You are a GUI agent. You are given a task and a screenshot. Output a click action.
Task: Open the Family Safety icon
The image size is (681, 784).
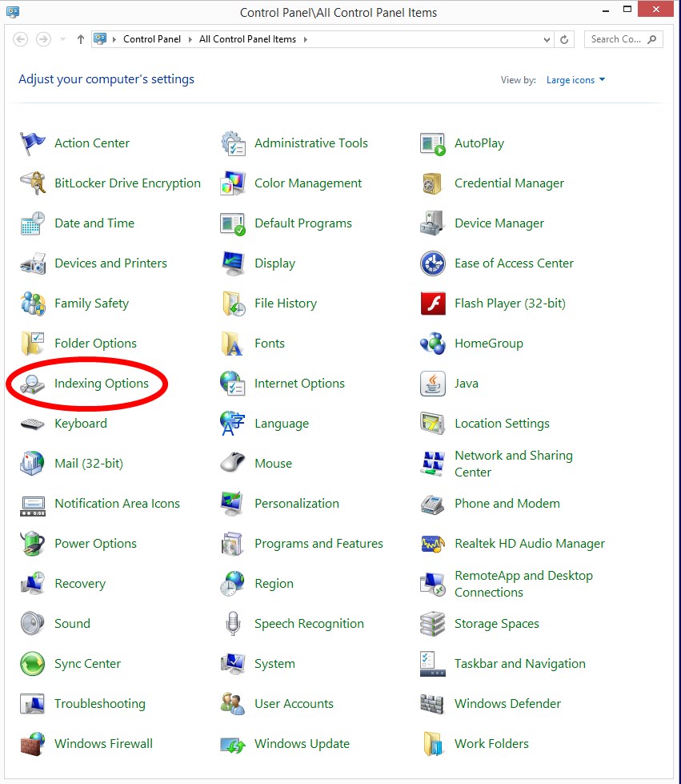click(33, 304)
